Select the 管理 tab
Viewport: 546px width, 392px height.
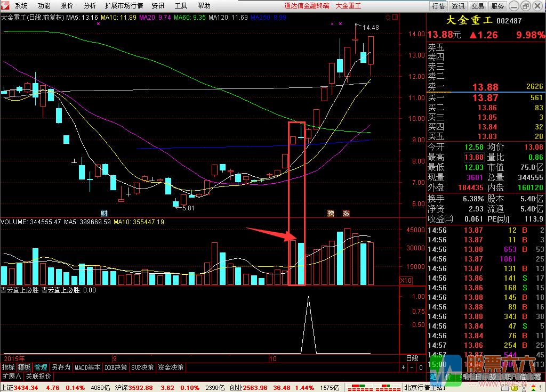41,367
